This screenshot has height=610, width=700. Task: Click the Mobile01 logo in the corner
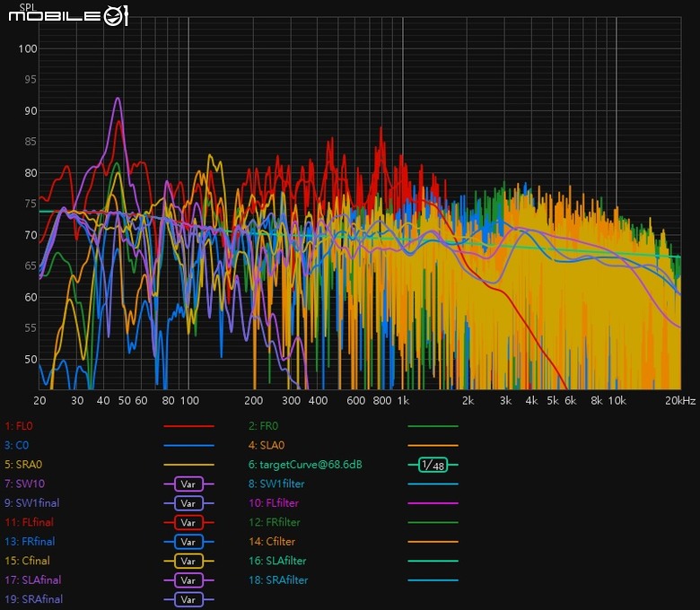tap(68, 16)
